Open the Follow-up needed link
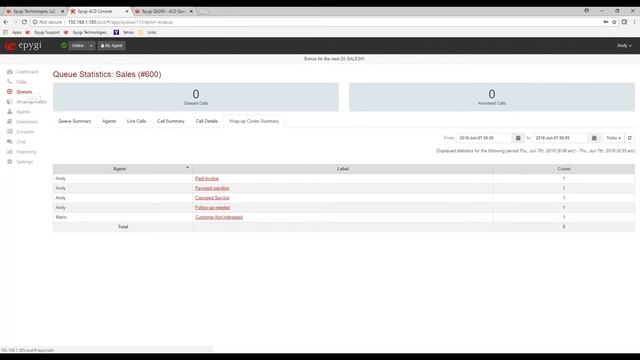This screenshot has width=640, height=360. pos(213,208)
